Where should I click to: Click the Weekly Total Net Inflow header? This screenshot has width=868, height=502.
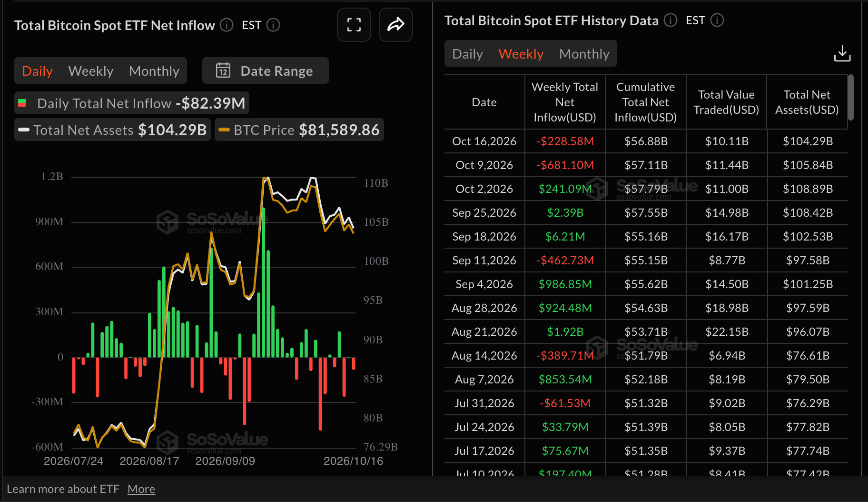[565, 102]
